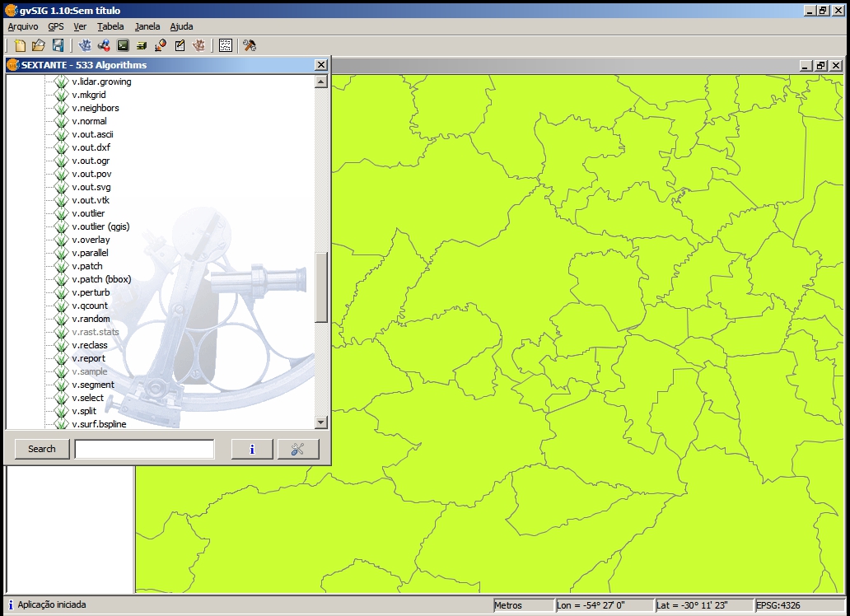Click the hammer and wrench preferences icon
The width and height of the screenshot is (850, 616).
tap(250, 45)
